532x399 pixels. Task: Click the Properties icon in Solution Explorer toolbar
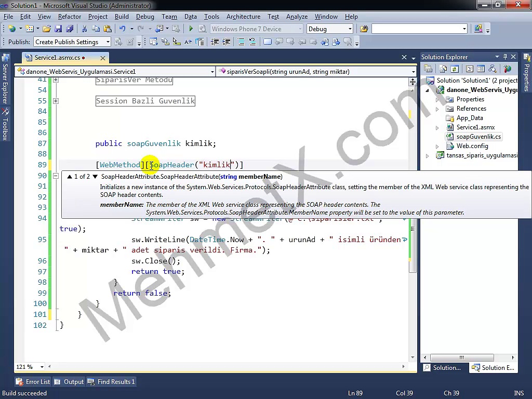428,69
